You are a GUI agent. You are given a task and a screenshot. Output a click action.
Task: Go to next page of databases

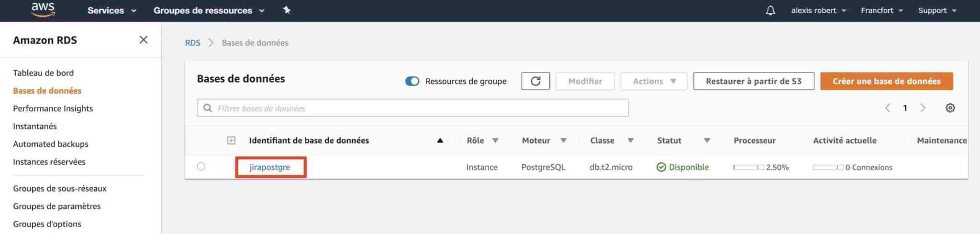click(923, 108)
